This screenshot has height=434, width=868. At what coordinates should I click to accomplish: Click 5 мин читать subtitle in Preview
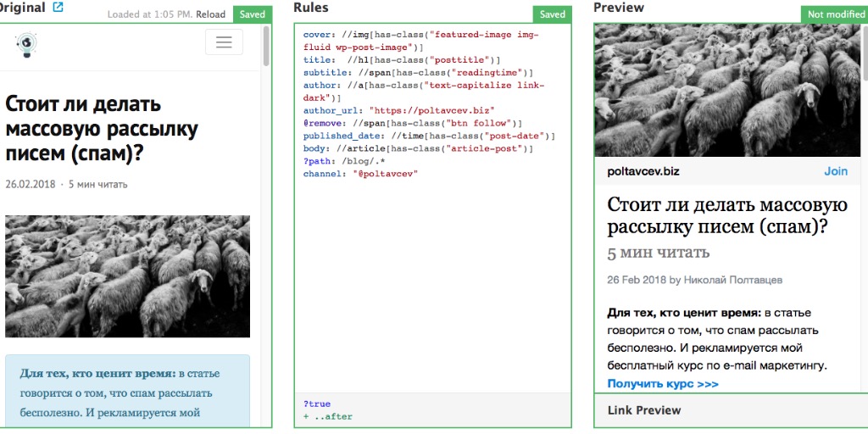coord(658,253)
